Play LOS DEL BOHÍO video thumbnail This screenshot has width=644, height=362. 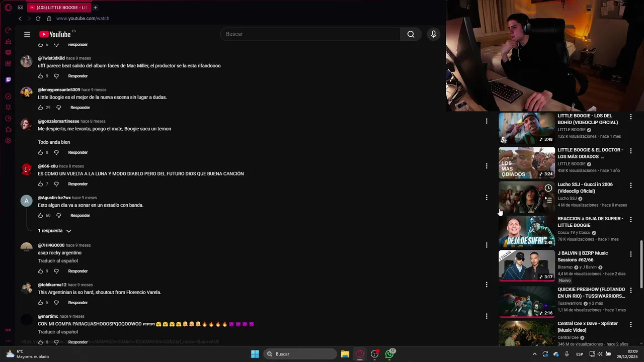pyautogui.click(x=527, y=128)
